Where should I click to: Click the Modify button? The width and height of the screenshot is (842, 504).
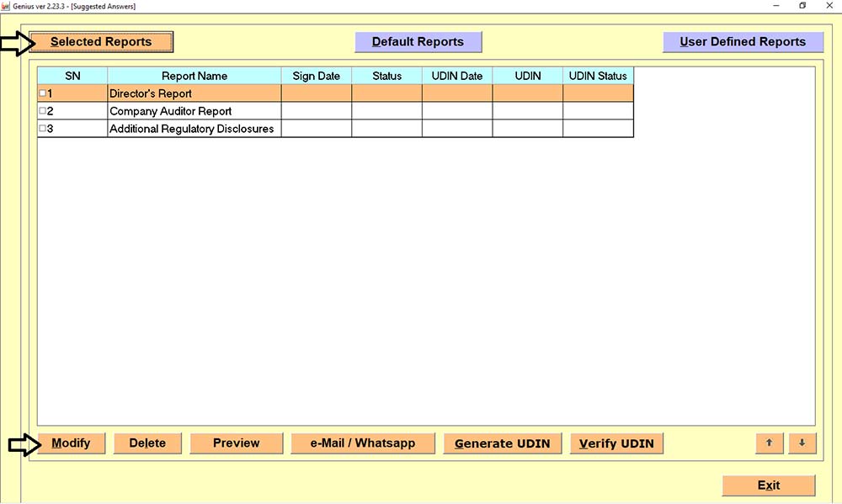click(71, 443)
